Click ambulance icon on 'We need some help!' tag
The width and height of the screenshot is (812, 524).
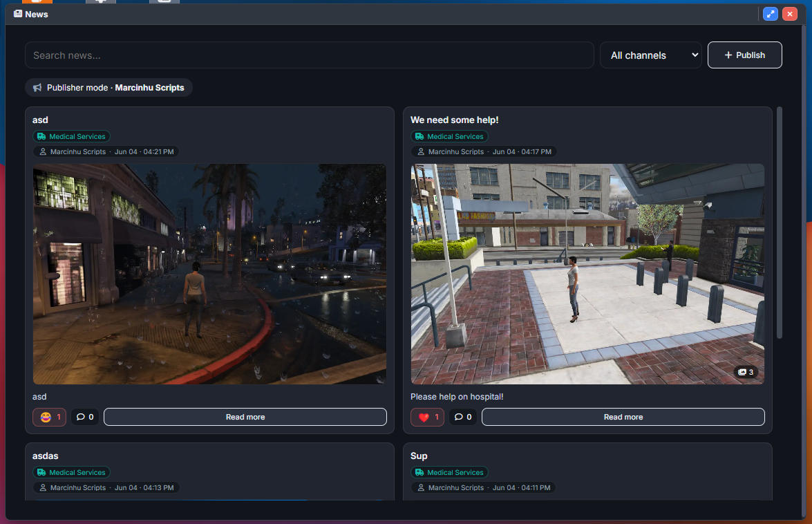419,137
